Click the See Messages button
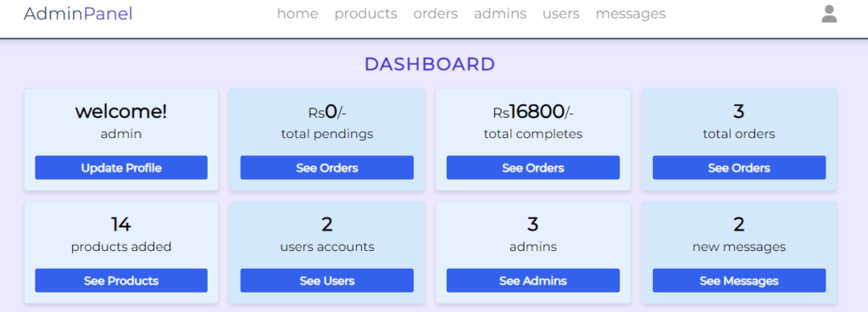The width and height of the screenshot is (868, 312). click(739, 281)
